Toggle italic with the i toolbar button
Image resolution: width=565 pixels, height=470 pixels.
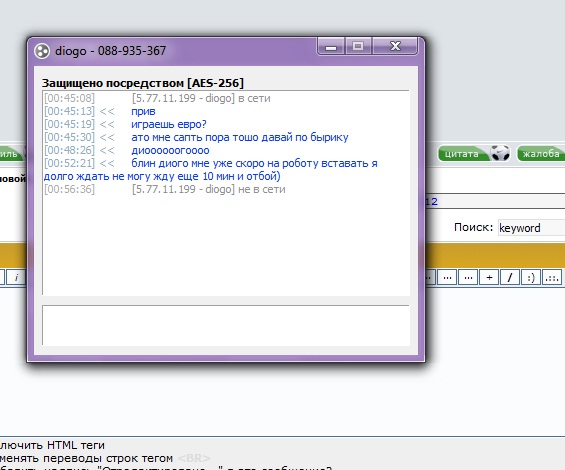16,278
